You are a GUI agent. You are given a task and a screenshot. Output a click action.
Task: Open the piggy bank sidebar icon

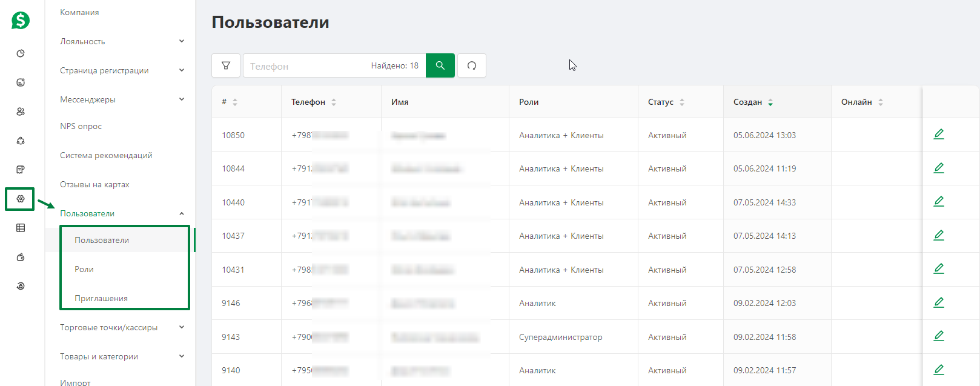pyautogui.click(x=21, y=257)
